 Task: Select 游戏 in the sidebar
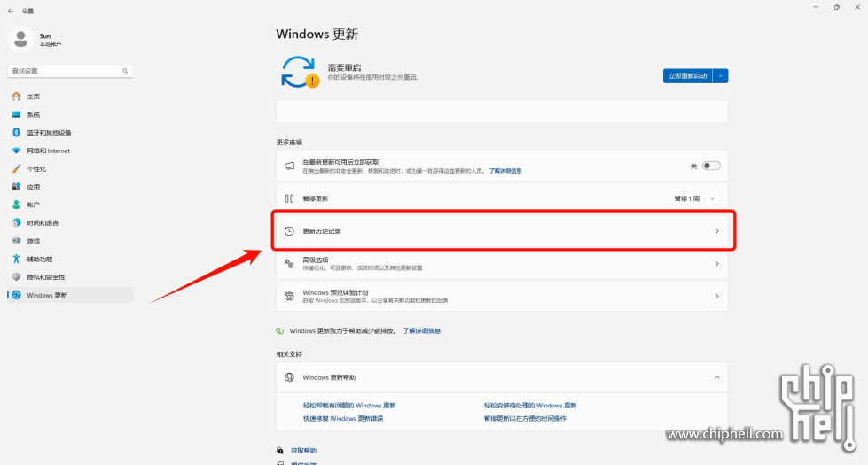pyautogui.click(x=33, y=241)
